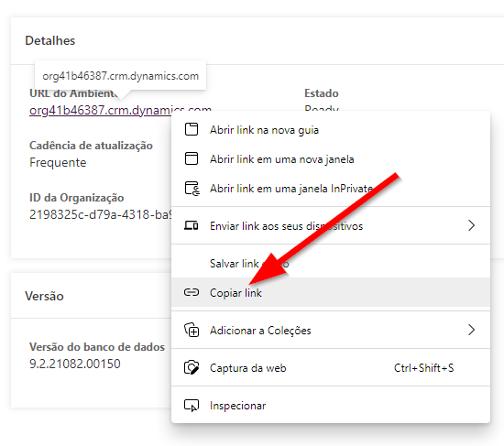The image size is (504, 446).
Task: Click the ID da Organização label
Action: coord(76,198)
